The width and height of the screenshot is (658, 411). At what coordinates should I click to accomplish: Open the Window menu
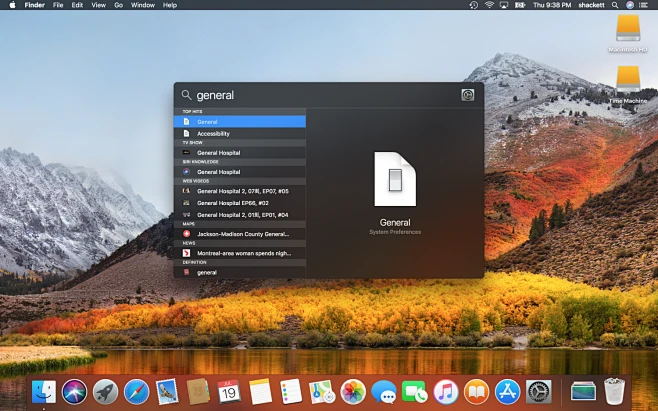143,5
